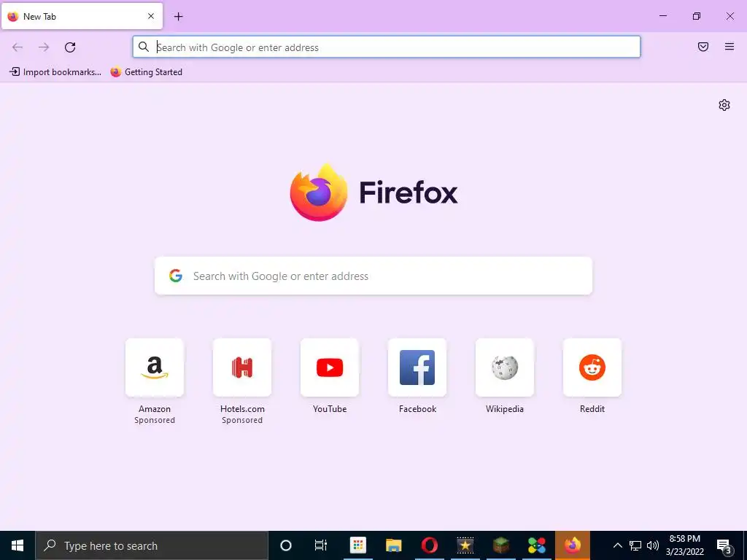
Task: Open File Explorer from taskbar
Action: (393, 545)
